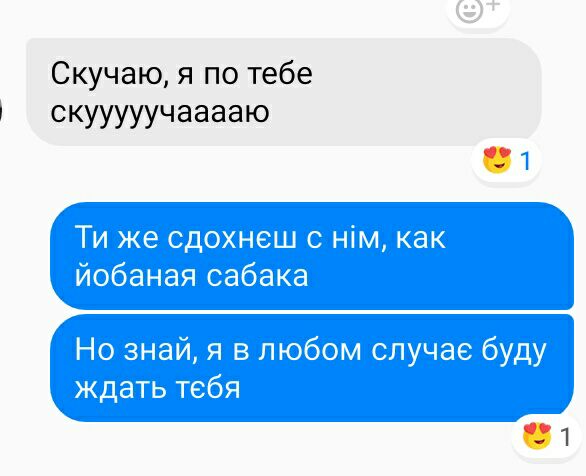This screenshot has width=586, height=476.
Task: Open sender's avatar at the left edge
Action: pyautogui.click(x=1, y=112)
